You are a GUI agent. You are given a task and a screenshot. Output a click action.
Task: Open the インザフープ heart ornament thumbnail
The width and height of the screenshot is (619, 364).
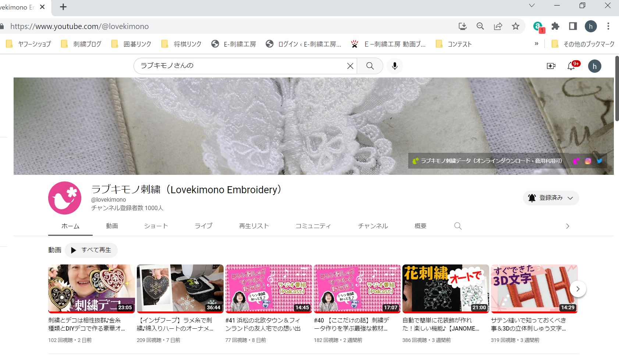point(180,289)
